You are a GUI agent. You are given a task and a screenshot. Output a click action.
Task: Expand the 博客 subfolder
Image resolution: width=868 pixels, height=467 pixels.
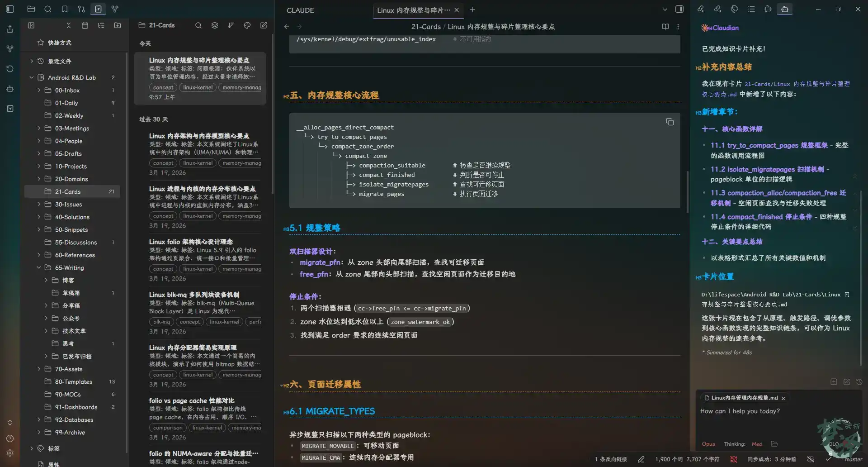click(46, 280)
